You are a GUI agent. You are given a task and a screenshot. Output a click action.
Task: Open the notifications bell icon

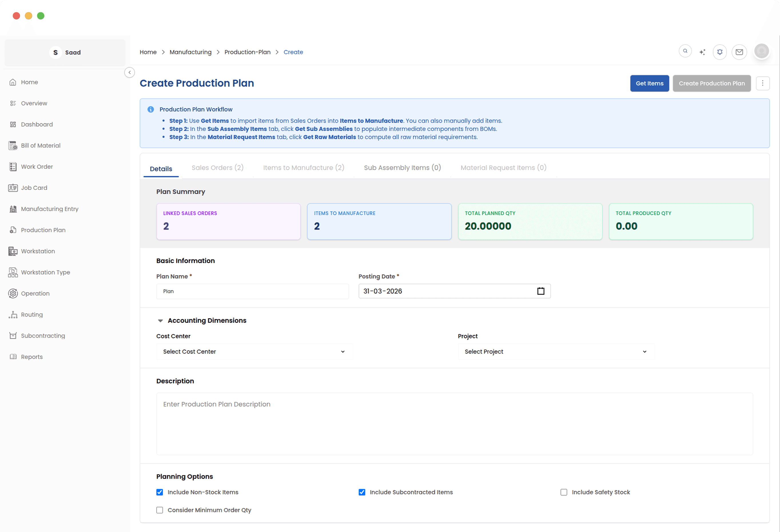[x=720, y=52]
